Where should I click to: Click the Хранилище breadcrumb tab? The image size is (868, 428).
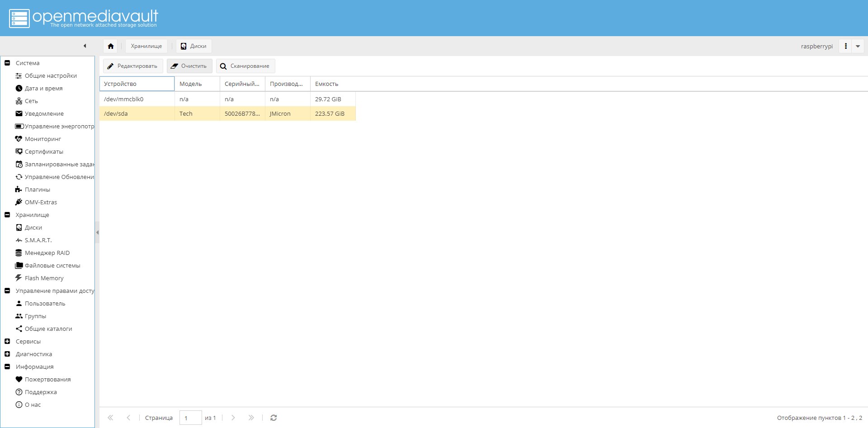(146, 46)
